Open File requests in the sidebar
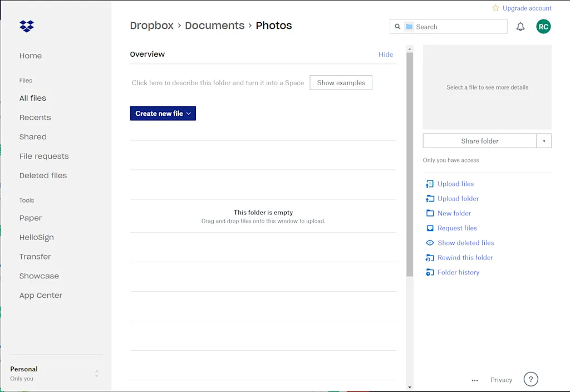This screenshot has width=570, height=392. (x=44, y=156)
